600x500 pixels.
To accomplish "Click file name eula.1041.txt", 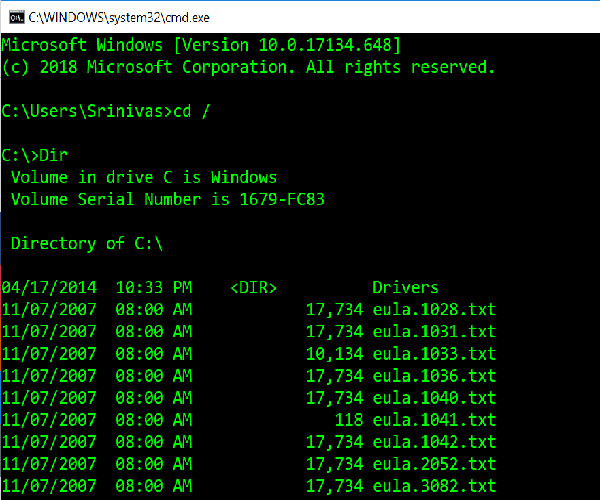I will [x=434, y=420].
